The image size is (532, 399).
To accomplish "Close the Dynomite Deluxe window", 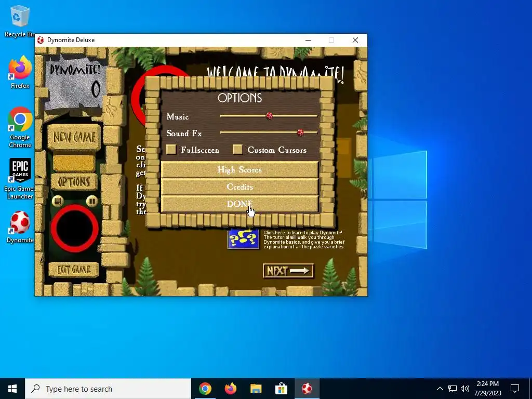I will [355, 40].
